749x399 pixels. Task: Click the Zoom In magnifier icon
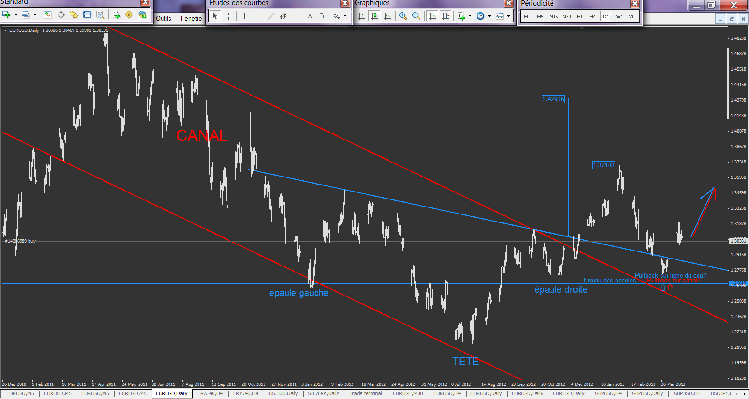[x=403, y=16]
